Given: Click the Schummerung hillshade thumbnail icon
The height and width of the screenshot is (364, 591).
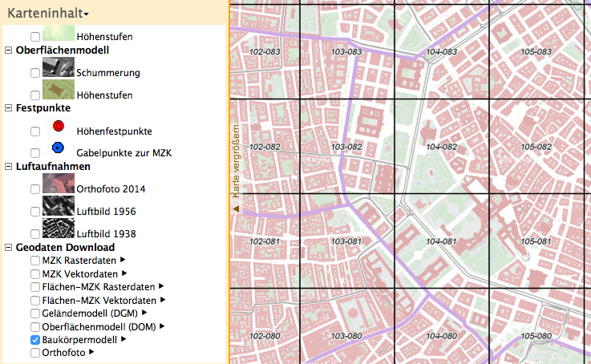Looking at the screenshot, I should pos(58,68).
